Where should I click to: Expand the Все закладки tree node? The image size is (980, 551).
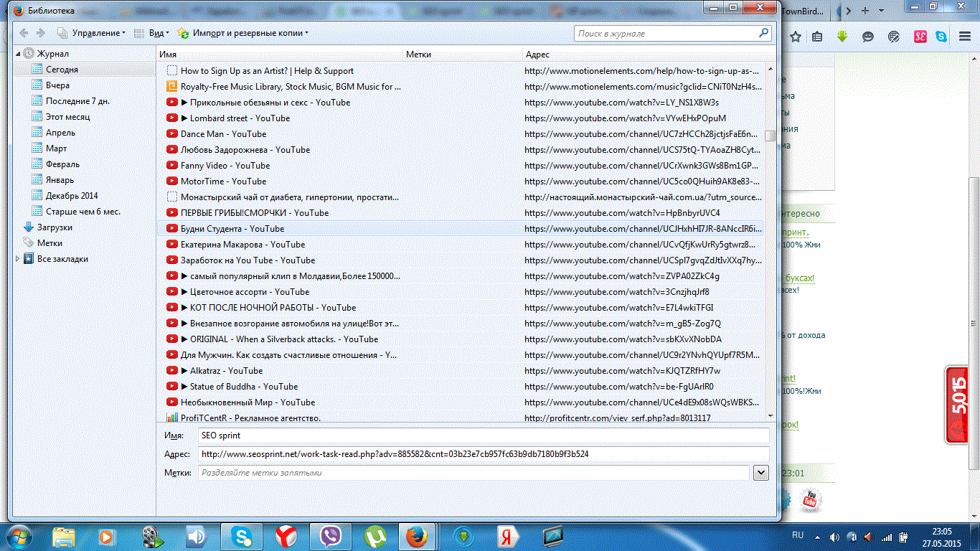pyautogui.click(x=18, y=259)
